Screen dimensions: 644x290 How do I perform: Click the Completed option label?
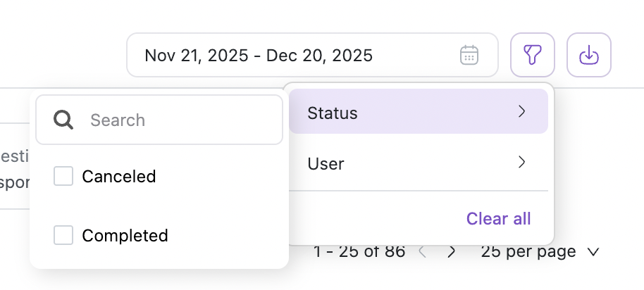[125, 235]
